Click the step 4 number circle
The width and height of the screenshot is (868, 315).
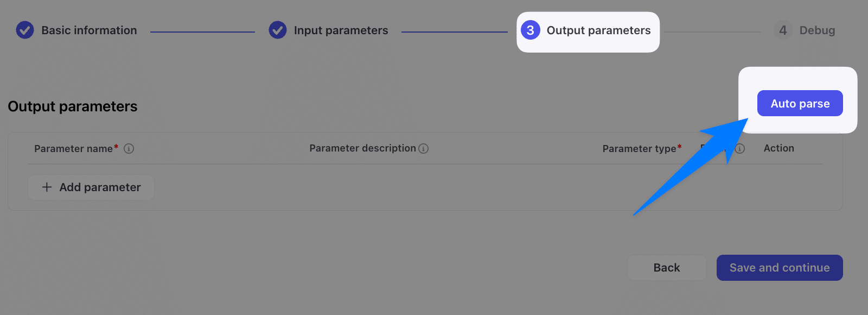[x=783, y=30]
